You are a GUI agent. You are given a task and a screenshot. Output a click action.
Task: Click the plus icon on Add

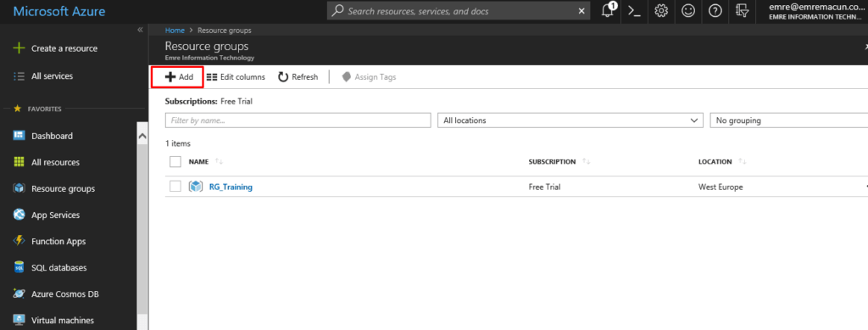tap(170, 77)
